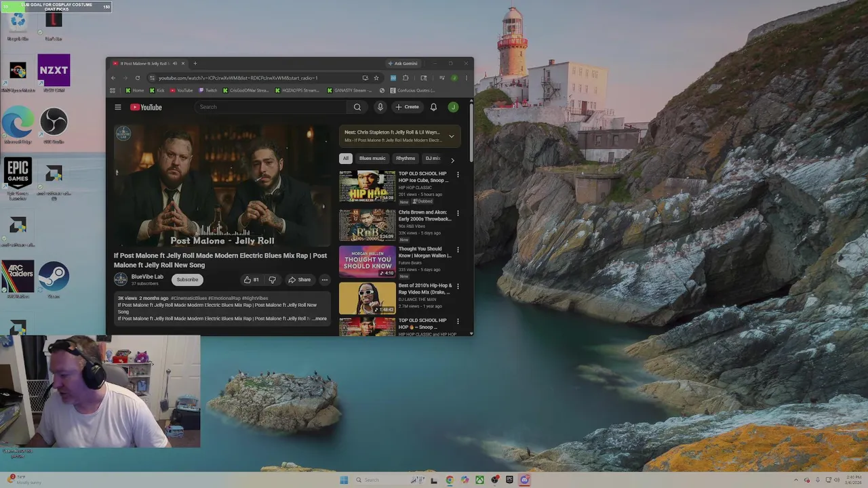
Task: Open the BlueVibe Lab channel avatar
Action: (x=121, y=279)
